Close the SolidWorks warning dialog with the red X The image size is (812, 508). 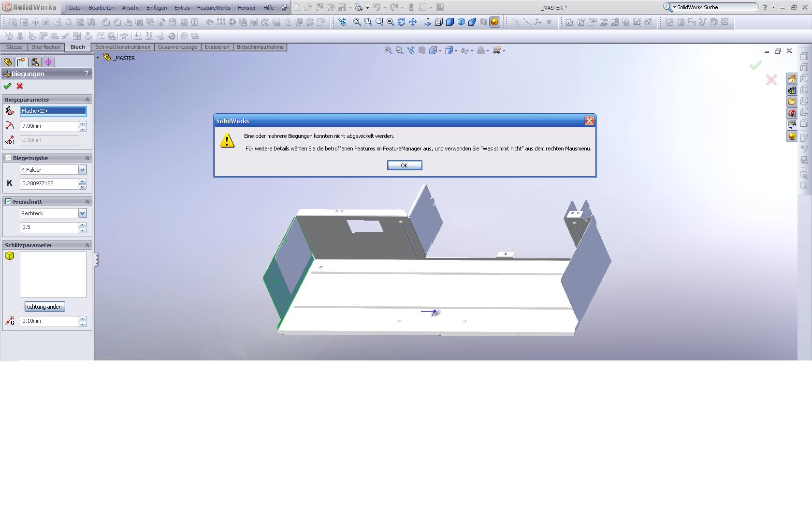coord(589,121)
